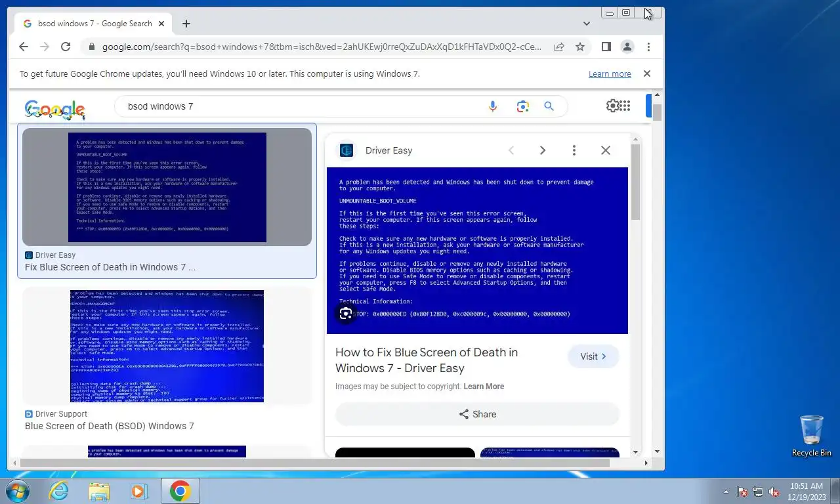The height and width of the screenshot is (504, 840).
Task: Open volume control tray icon
Action: [774, 492]
